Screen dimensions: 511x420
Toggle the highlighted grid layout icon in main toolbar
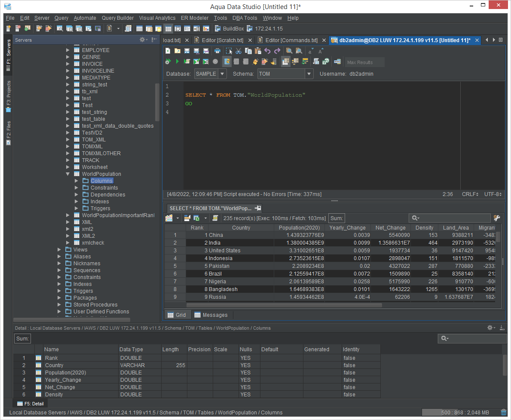click(x=168, y=29)
